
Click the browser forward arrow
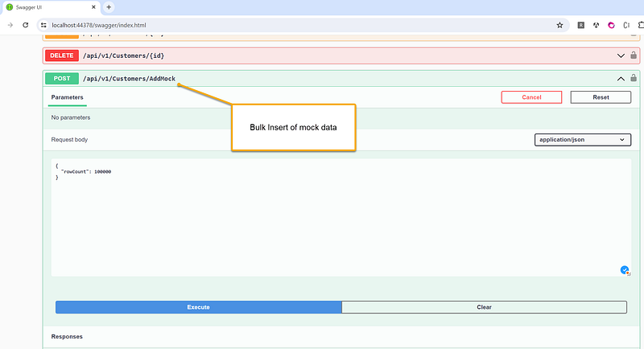click(x=10, y=25)
